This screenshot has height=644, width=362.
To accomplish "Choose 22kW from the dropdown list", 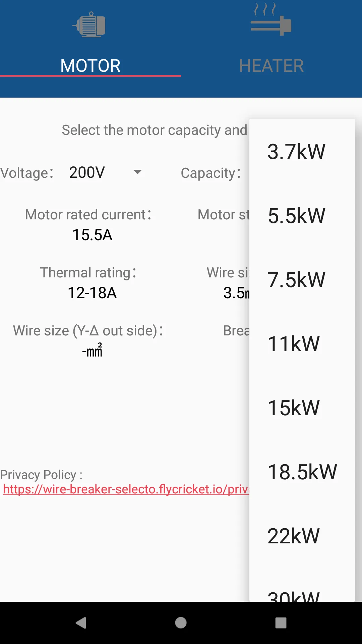I will tap(302, 536).
